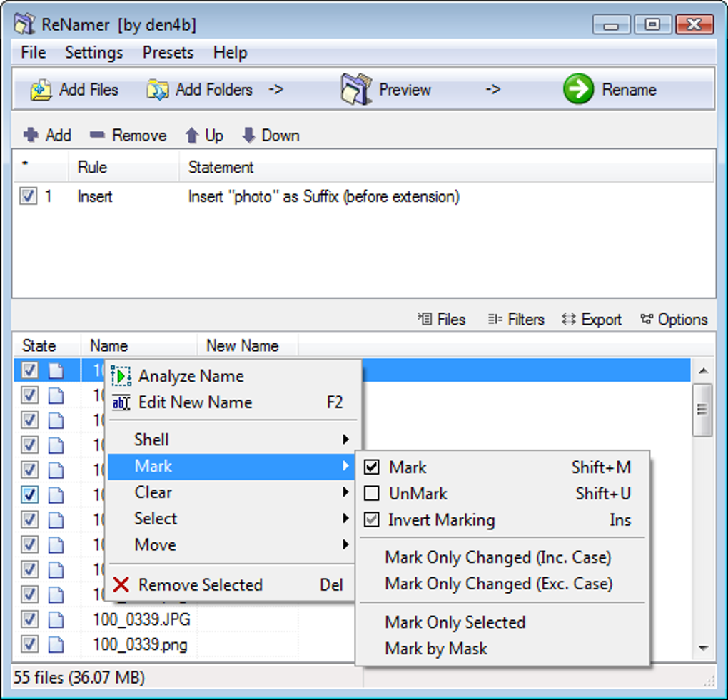Click the Rule column header

click(123, 167)
